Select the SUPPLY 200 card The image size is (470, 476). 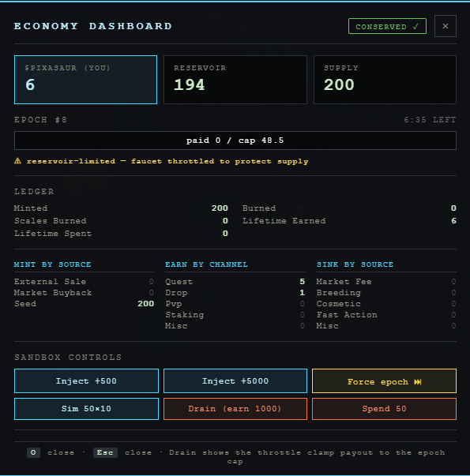385,80
